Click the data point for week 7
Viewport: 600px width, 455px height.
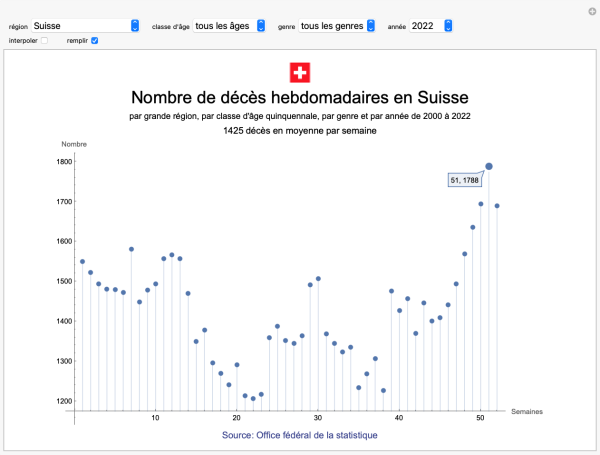click(x=131, y=249)
